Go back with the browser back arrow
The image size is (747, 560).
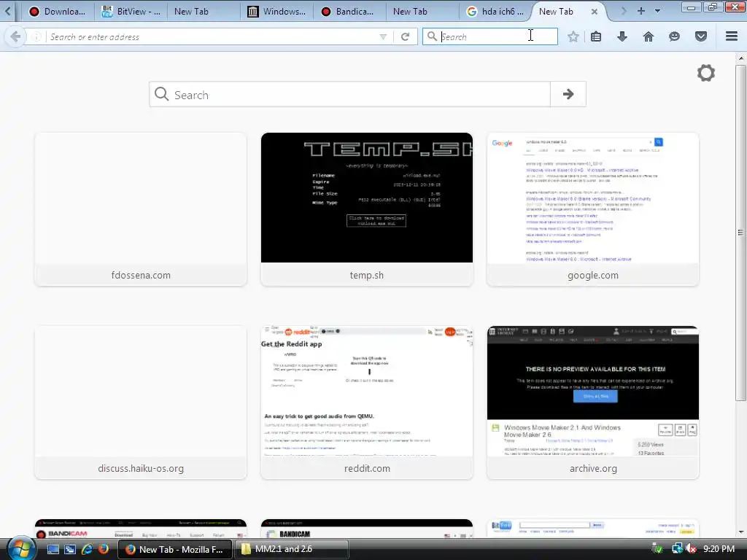(x=15, y=36)
